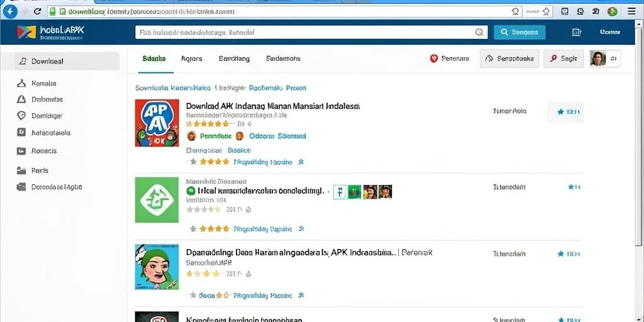
Task: Open the Earndang tab
Action: click(x=234, y=58)
